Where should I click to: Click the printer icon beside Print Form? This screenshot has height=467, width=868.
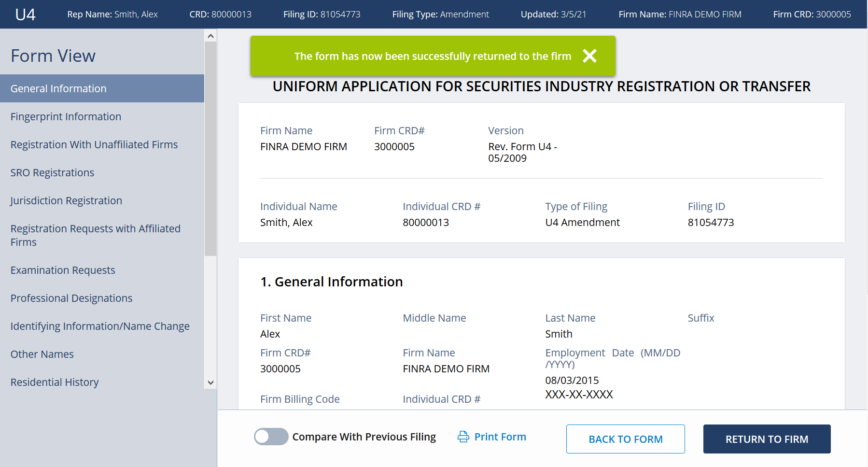click(x=463, y=437)
